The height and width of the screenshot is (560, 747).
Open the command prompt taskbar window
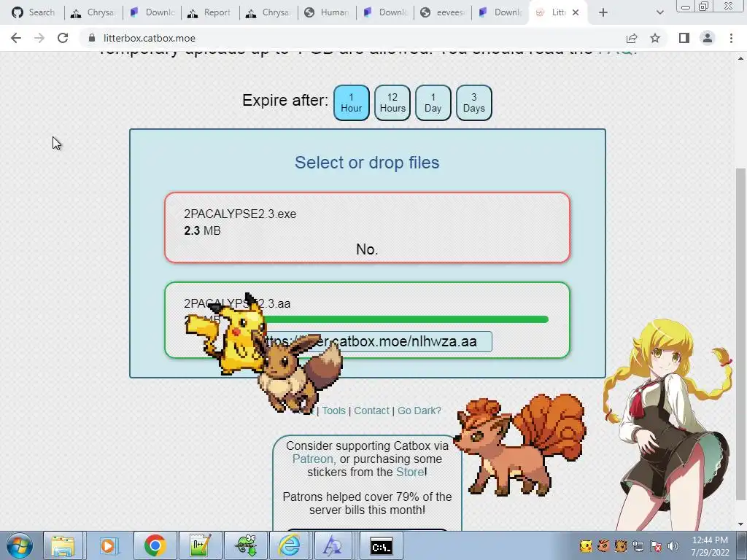pos(381,545)
